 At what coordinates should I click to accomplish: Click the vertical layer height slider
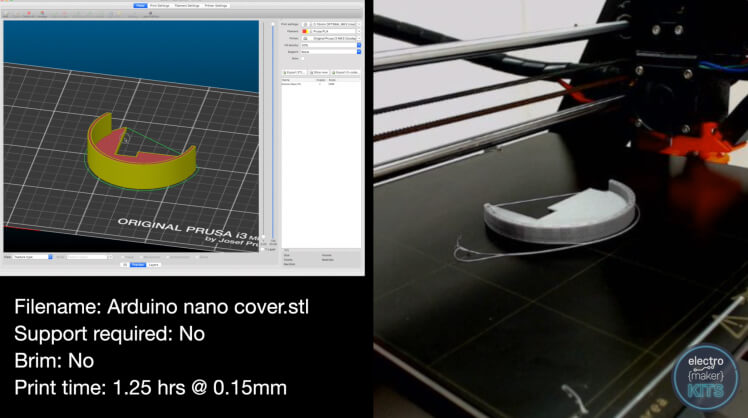pyautogui.click(x=273, y=131)
